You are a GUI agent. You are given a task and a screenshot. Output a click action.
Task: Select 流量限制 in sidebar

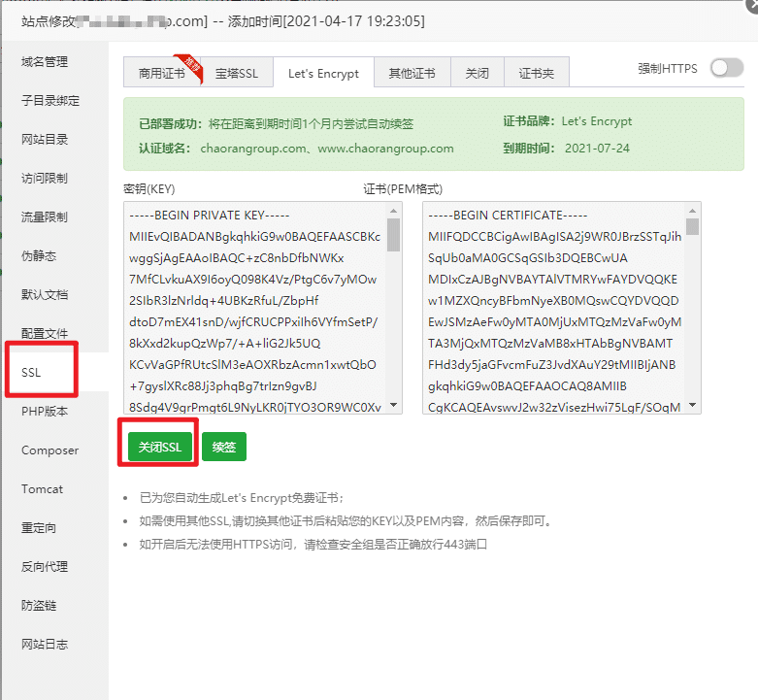click(45, 217)
